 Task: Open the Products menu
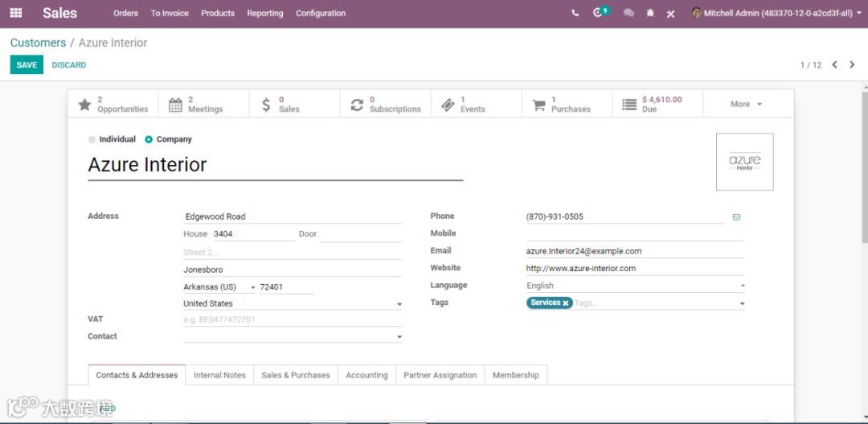click(x=218, y=13)
